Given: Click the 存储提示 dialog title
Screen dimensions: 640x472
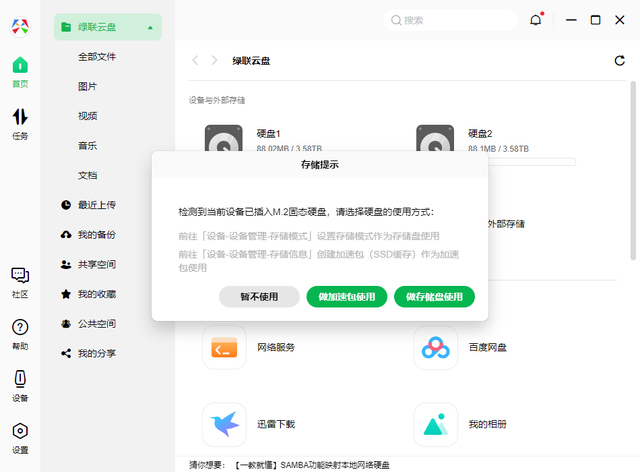Looking at the screenshot, I should (320, 165).
